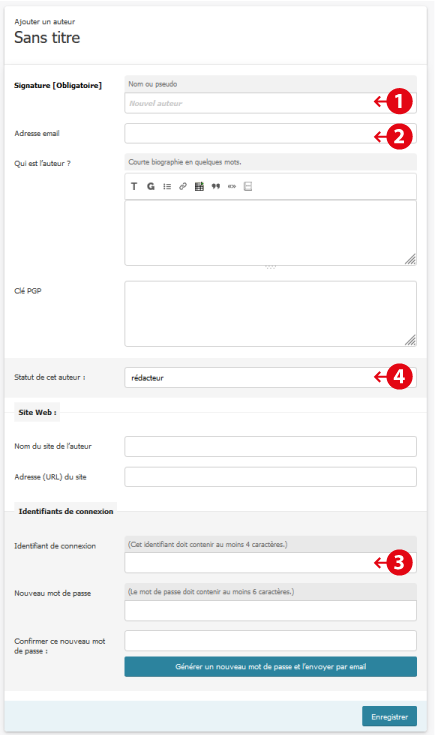
Task: Click the Adresse (URL) du site field
Action: click(x=270, y=477)
